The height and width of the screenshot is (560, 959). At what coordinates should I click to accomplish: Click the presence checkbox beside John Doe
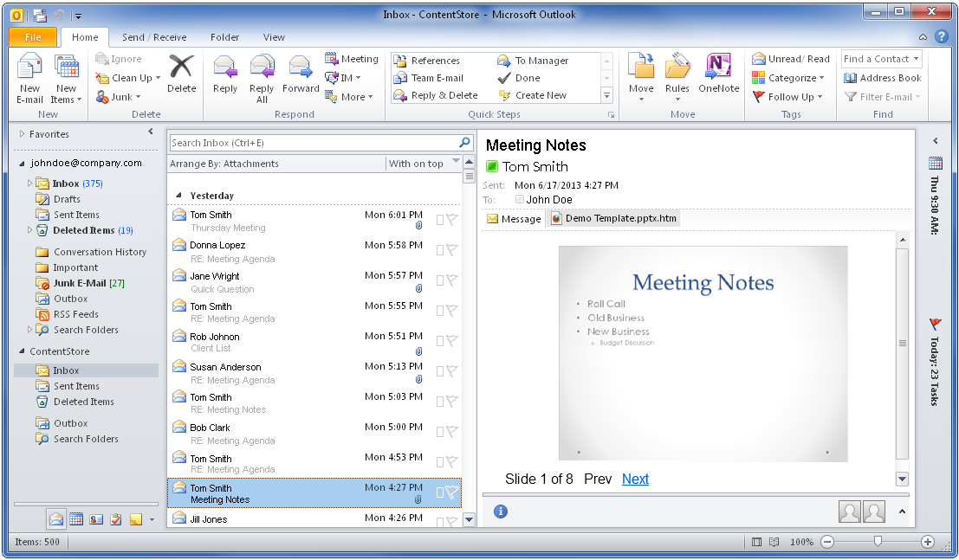point(520,199)
